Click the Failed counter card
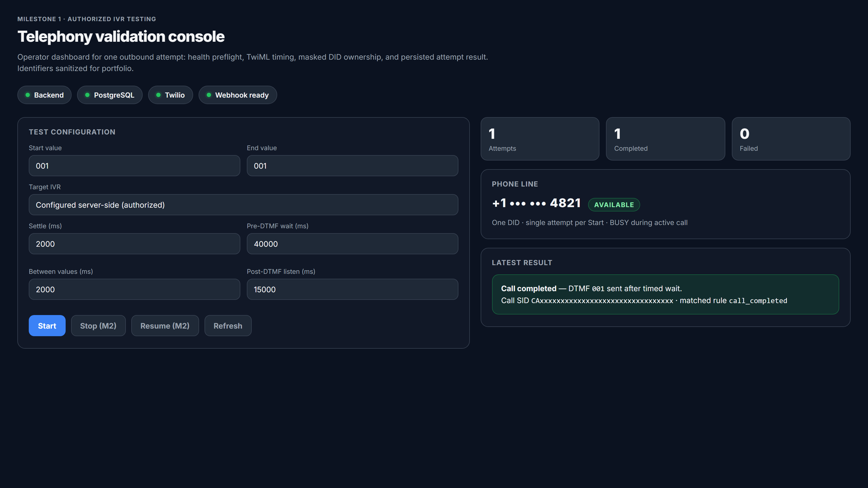This screenshot has height=488, width=868. [791, 139]
